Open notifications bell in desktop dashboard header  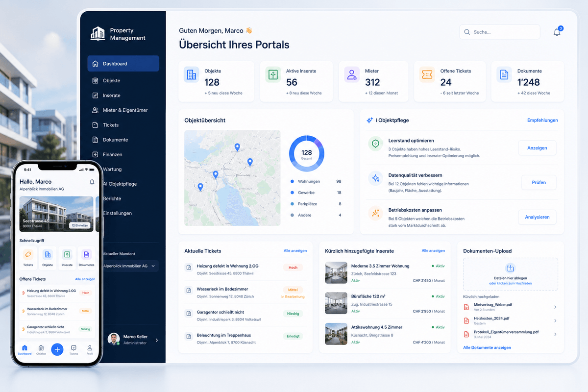557,32
